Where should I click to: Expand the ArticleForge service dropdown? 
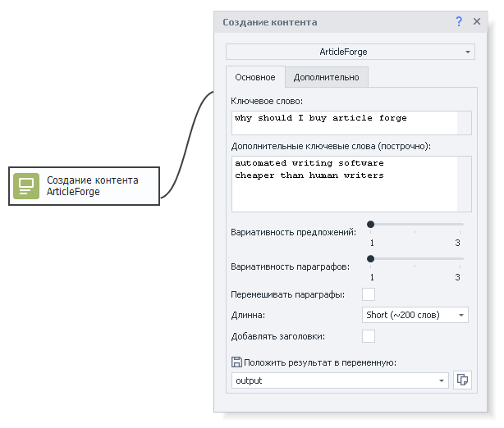pos(351,52)
